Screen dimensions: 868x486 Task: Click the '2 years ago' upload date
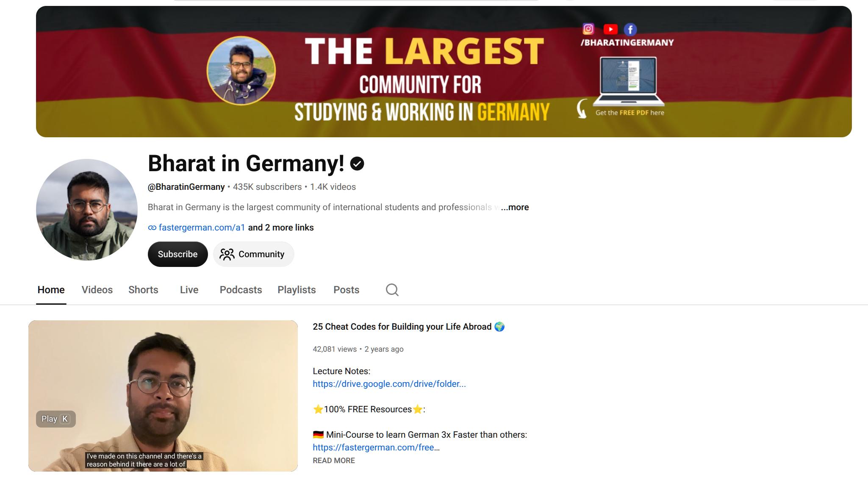point(384,349)
